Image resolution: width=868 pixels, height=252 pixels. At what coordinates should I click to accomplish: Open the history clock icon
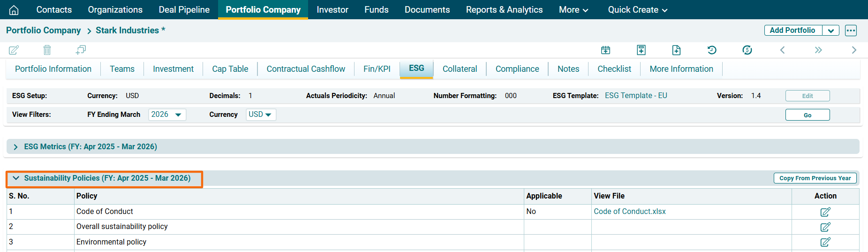point(712,50)
